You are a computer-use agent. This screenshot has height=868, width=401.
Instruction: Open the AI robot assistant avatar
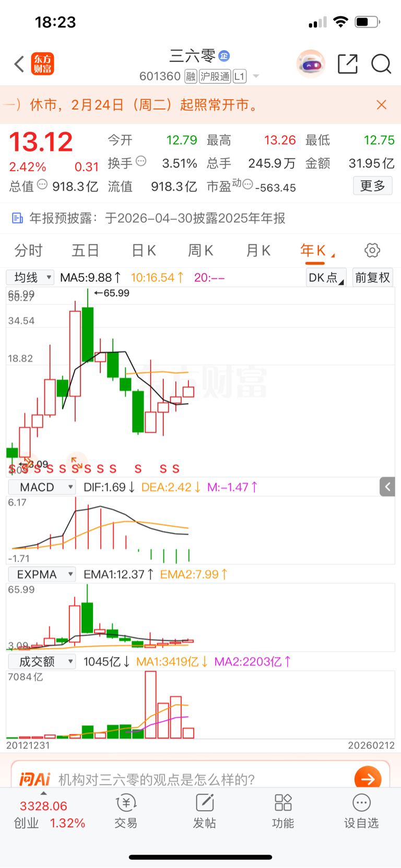[x=311, y=64]
